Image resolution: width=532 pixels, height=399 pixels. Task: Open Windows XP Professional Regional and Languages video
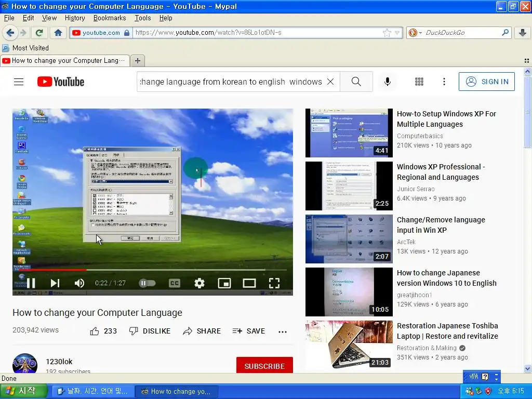(441, 172)
